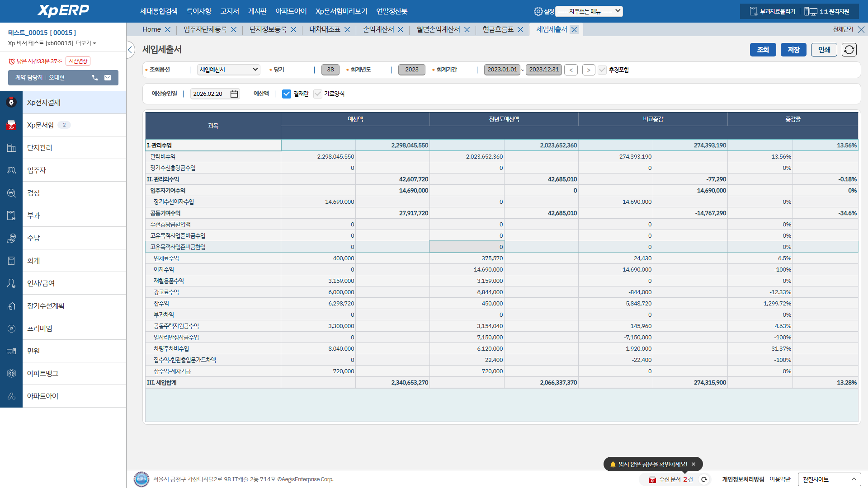Dismiss the unread notice popup

[x=693, y=464]
